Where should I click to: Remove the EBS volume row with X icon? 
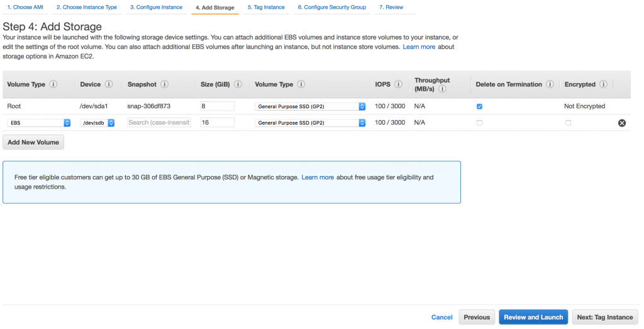(x=622, y=123)
